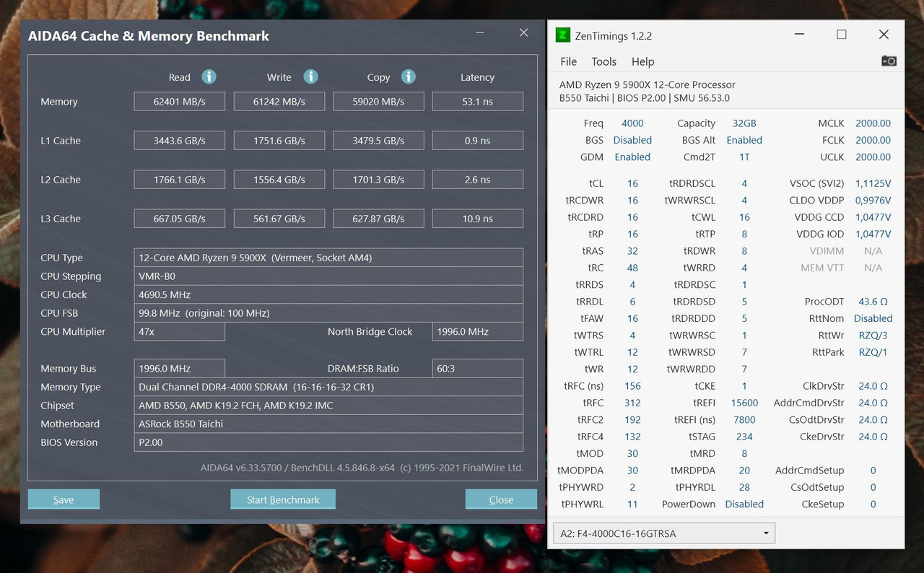Viewport: 924px width, 573px height.
Task: Open the File menu in ZenTimings
Action: coord(569,61)
